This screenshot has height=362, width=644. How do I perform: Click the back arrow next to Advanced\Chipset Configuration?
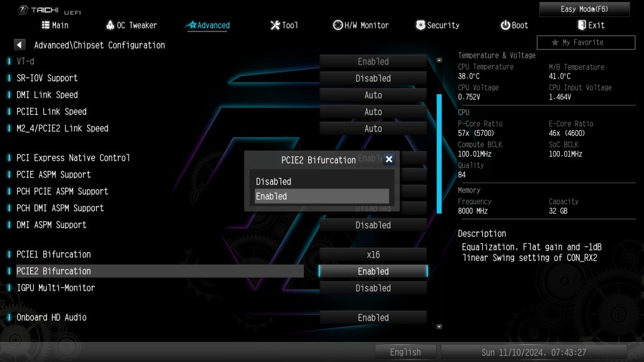[19, 45]
